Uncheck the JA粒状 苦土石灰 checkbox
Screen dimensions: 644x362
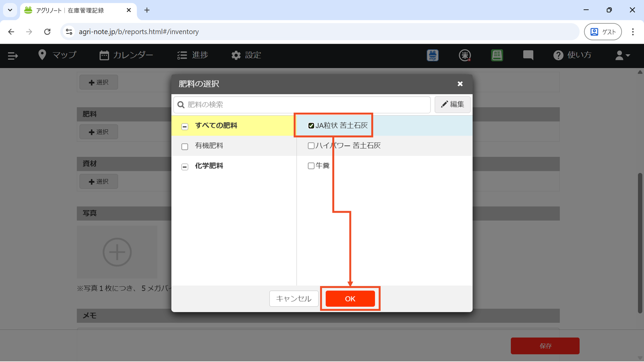tap(311, 125)
